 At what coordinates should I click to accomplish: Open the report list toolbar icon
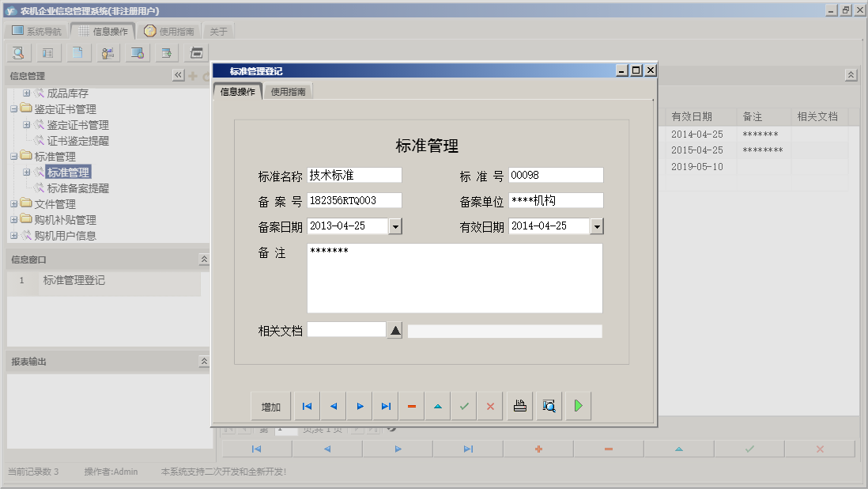47,52
